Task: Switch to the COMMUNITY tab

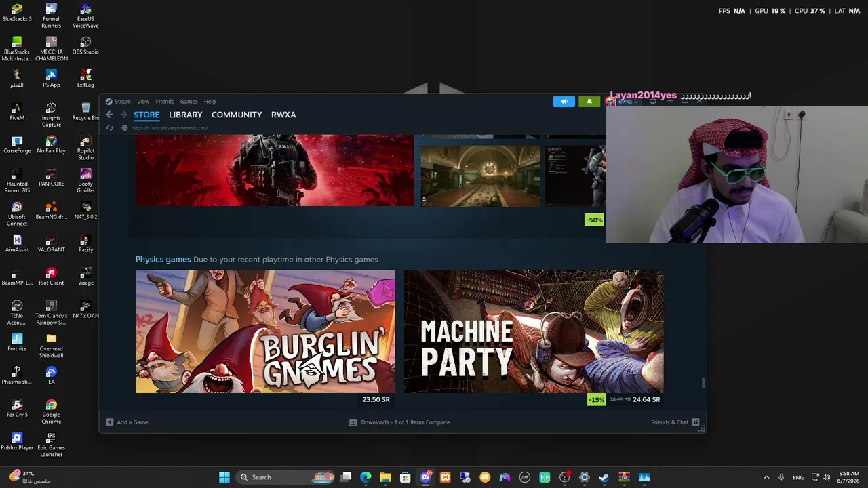Action: [237, 115]
